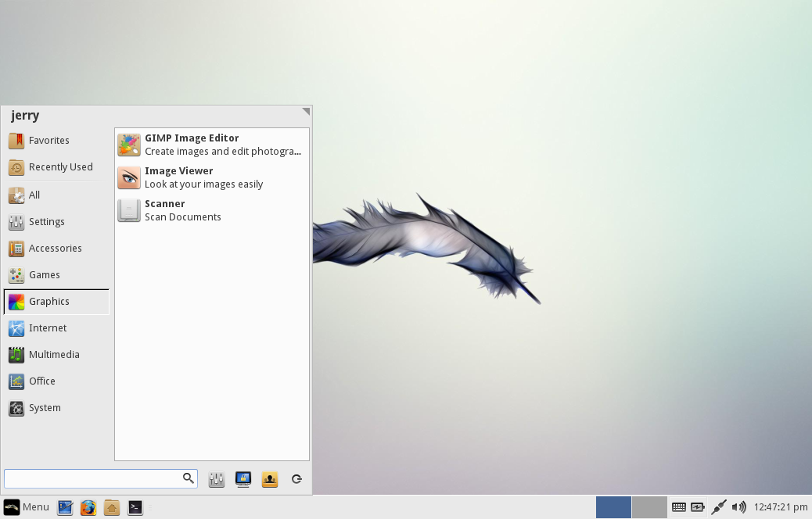This screenshot has height=519, width=812.
Task: Open the network connection tray icon
Action: point(719,507)
